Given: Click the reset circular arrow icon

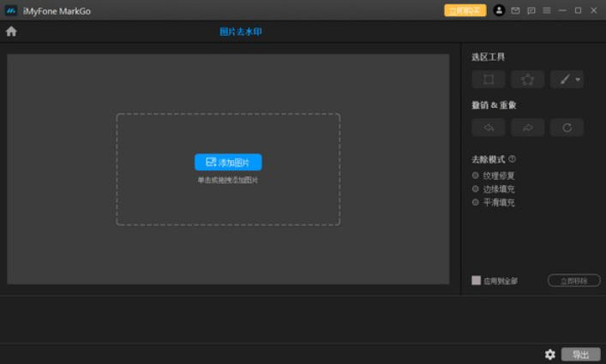Looking at the screenshot, I should click(567, 128).
